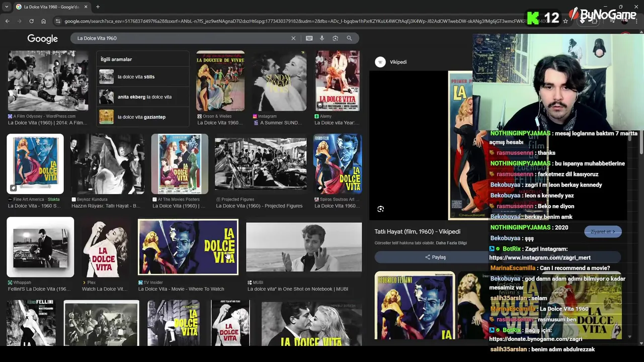Click Lens icon on the preview image
The image size is (644, 362).
coord(380,209)
